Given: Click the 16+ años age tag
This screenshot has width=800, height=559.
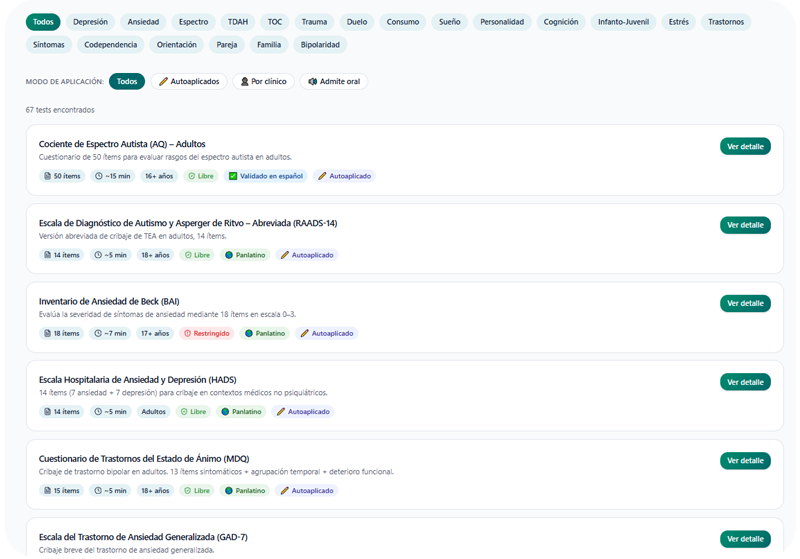Looking at the screenshot, I should click(159, 176).
